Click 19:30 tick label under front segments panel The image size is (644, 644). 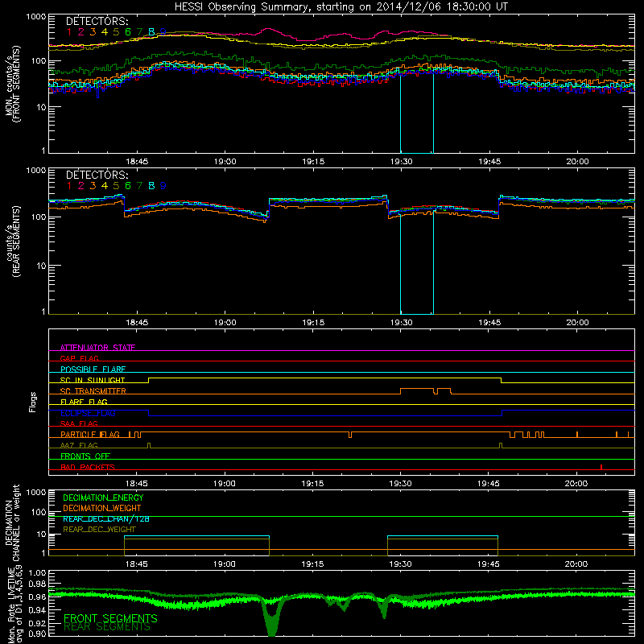[401, 162]
